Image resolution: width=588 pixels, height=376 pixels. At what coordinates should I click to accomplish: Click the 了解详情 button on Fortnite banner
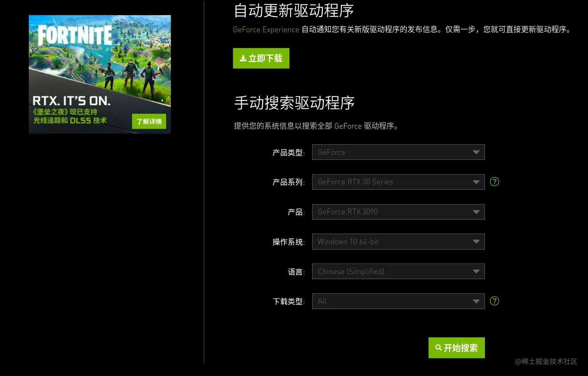(149, 121)
